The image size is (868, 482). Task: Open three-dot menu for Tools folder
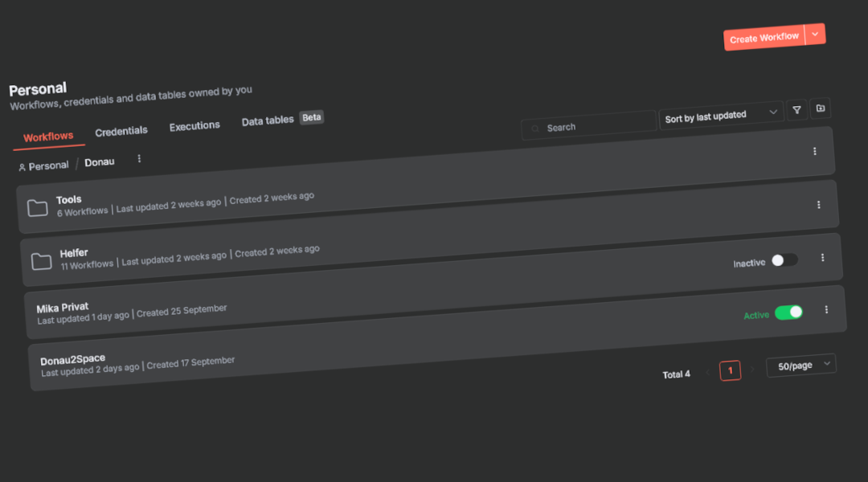[814, 151]
